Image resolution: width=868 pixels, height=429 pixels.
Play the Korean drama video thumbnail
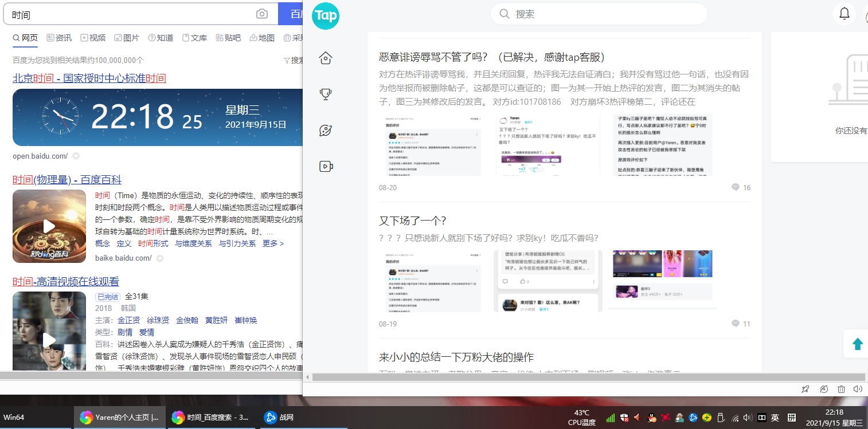(49, 331)
